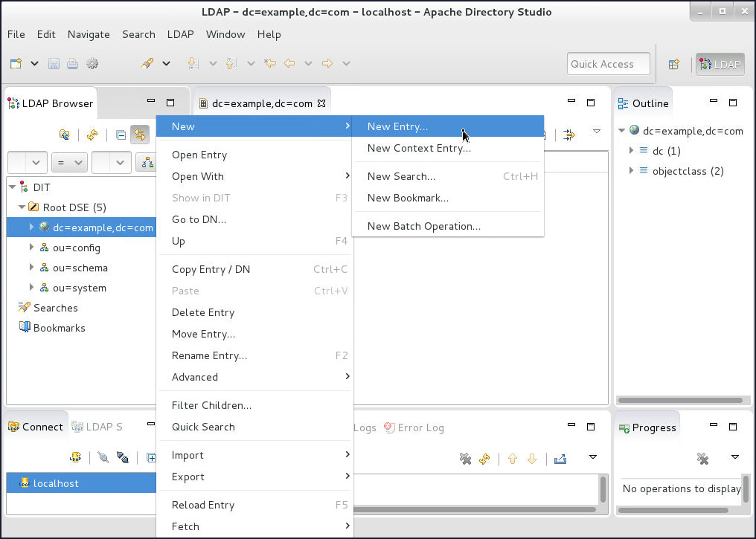Click the rocket Search toolbar icon

[x=147, y=64]
